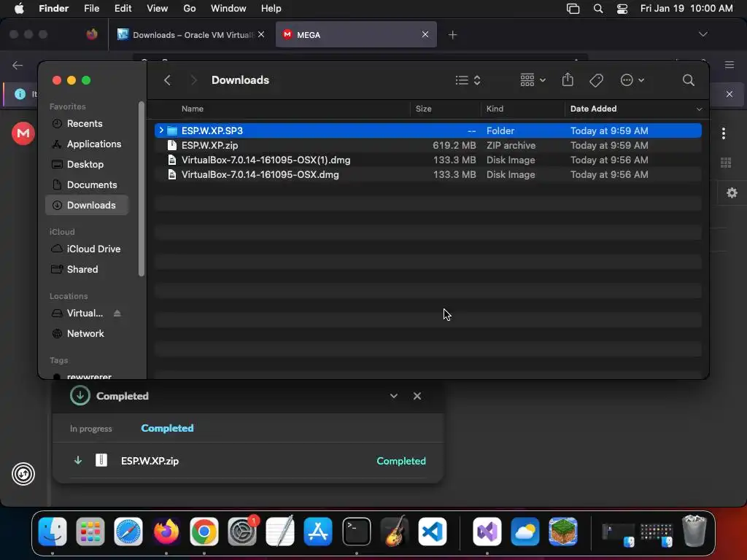This screenshot has height=560, width=747.
Task: Open the App Store from the Dock
Action: [318, 532]
